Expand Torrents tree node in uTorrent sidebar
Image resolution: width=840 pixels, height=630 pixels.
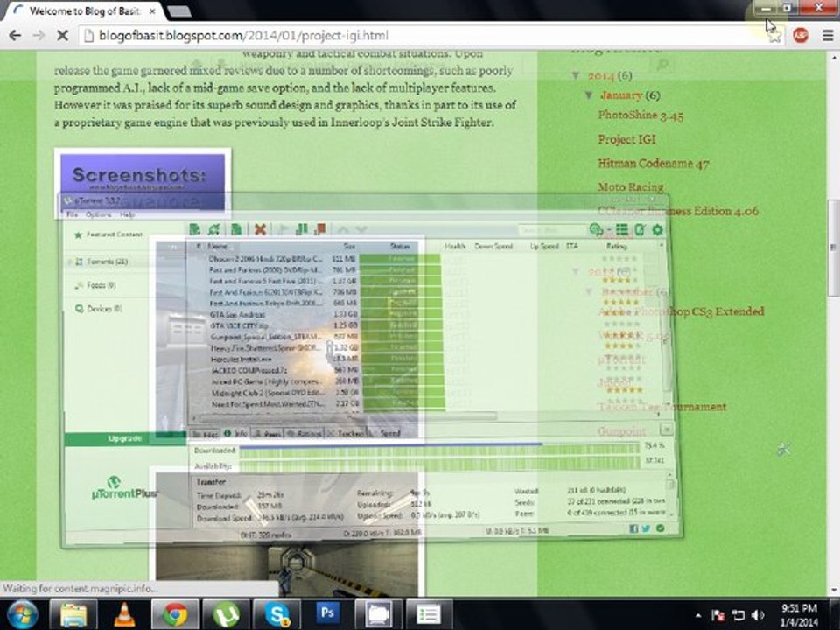[x=70, y=262]
